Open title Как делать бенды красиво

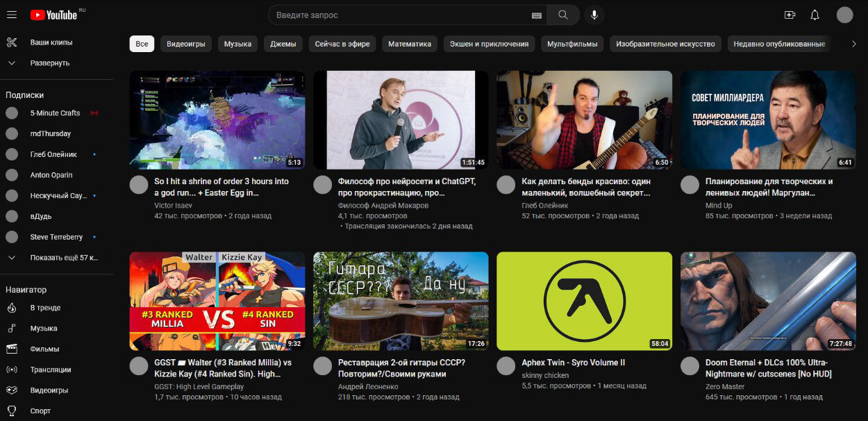[586, 187]
